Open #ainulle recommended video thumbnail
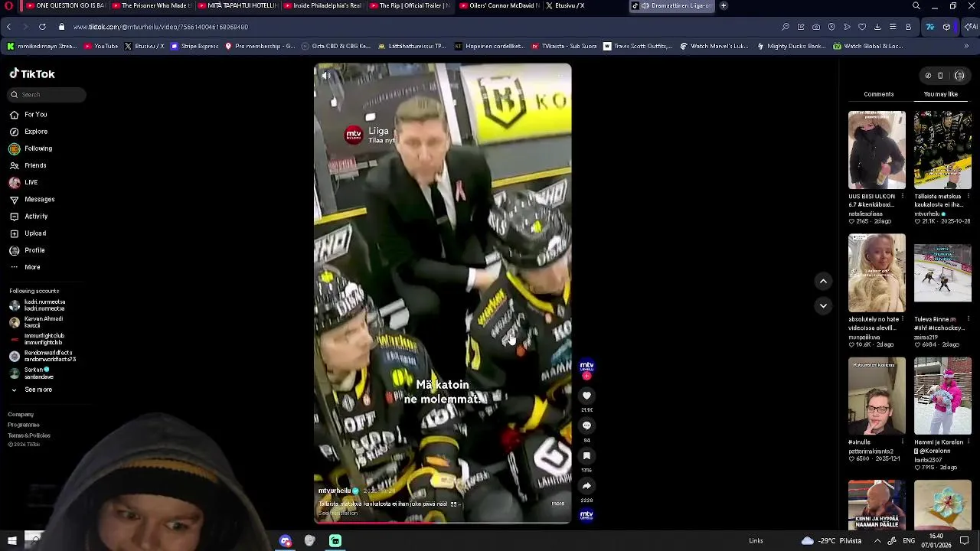The image size is (980, 551). tap(877, 396)
